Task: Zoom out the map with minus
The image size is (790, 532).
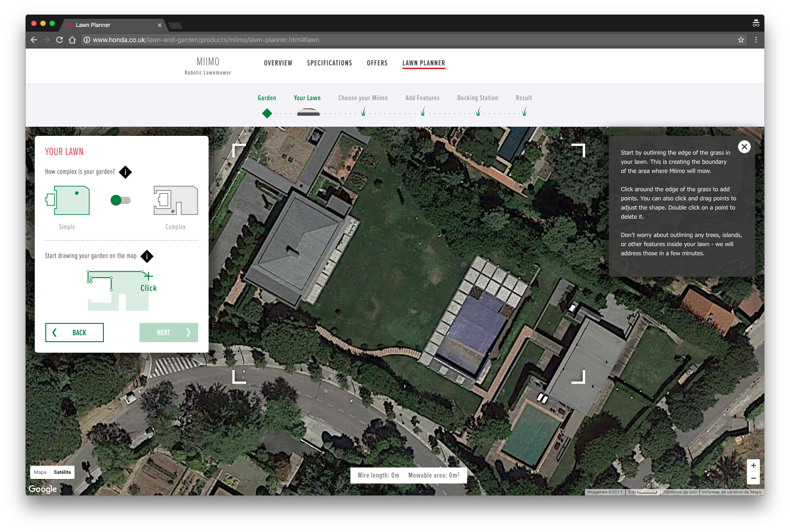Action: click(x=753, y=478)
